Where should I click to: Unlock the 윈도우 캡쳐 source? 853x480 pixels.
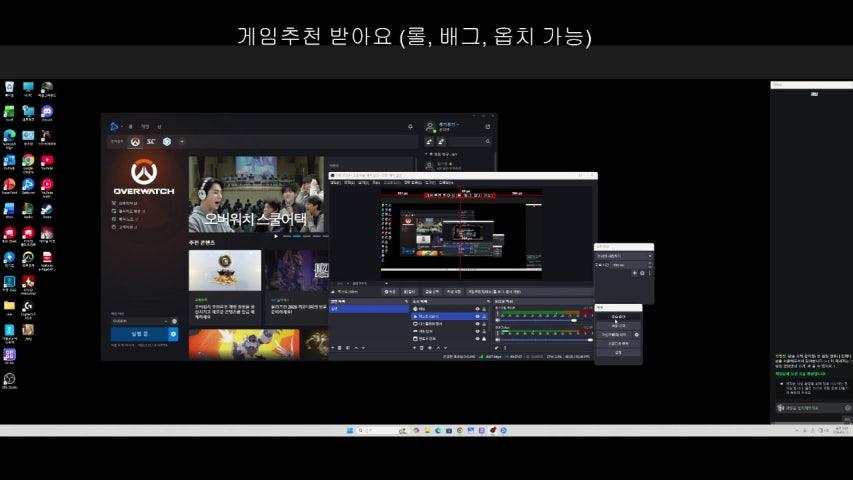pyautogui.click(x=484, y=339)
